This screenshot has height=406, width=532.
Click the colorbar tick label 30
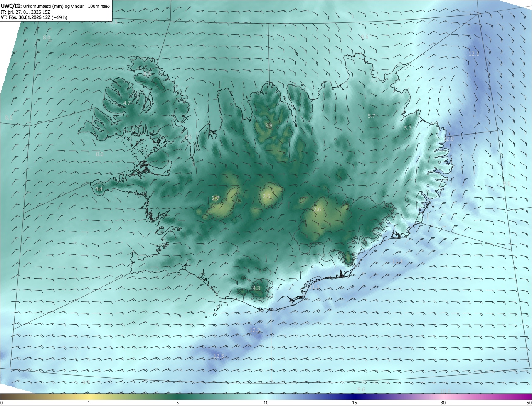pos(443,403)
